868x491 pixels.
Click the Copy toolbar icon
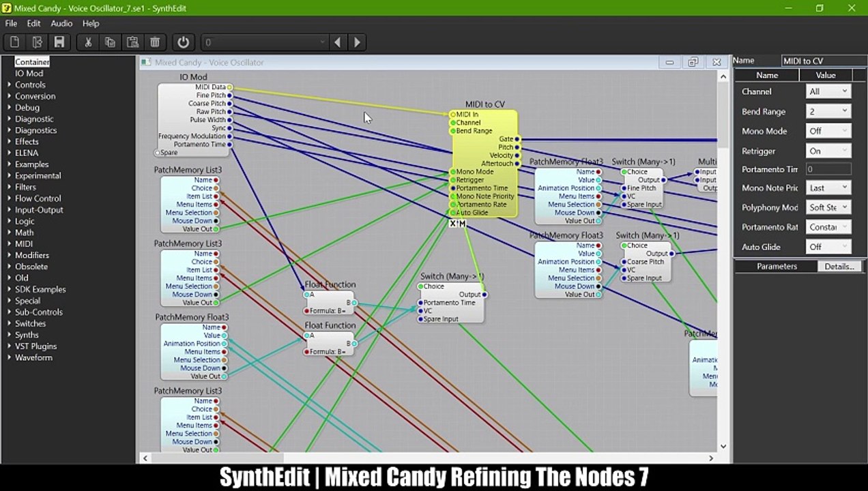click(x=110, y=42)
